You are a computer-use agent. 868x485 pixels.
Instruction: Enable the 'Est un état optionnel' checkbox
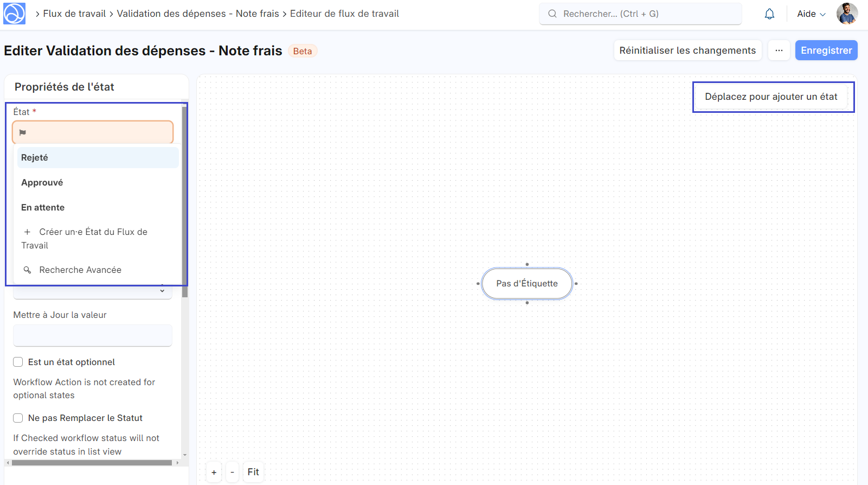tap(18, 362)
